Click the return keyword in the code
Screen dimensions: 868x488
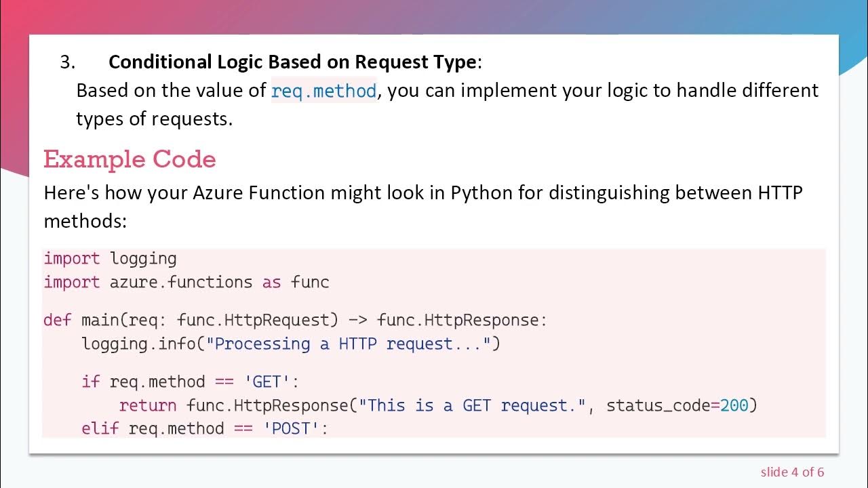click(148, 405)
